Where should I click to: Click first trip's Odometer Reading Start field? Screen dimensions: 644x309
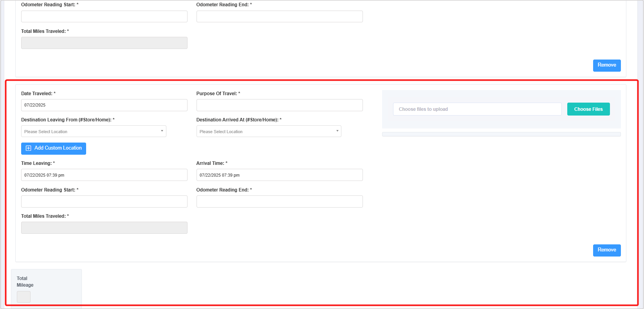point(104,16)
